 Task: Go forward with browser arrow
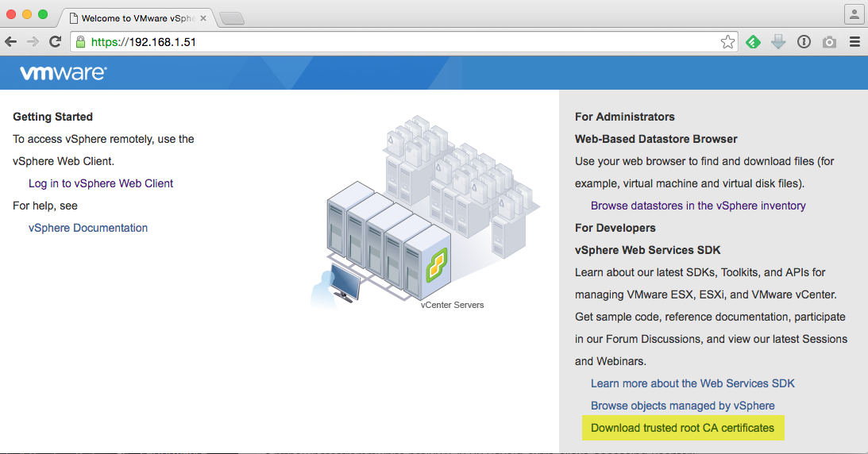pos(33,41)
